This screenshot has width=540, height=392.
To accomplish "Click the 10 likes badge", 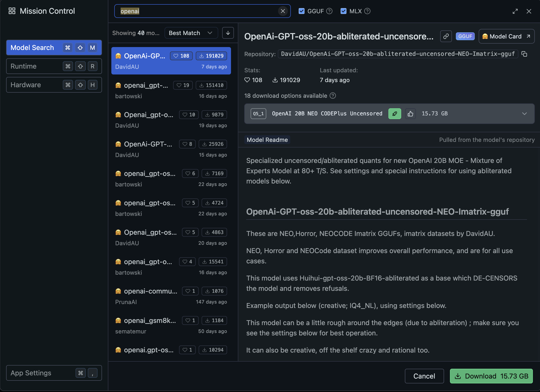I will [x=189, y=115].
